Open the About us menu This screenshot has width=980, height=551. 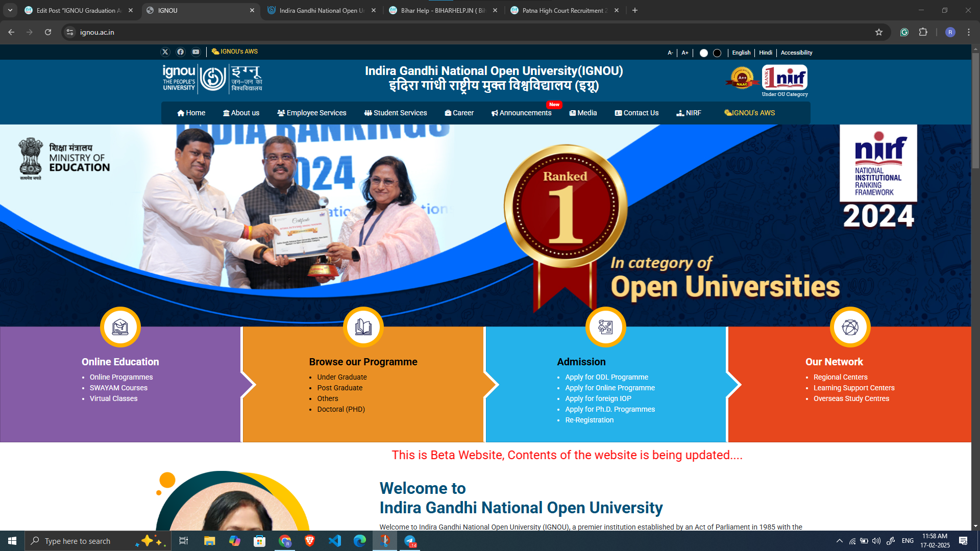click(241, 113)
